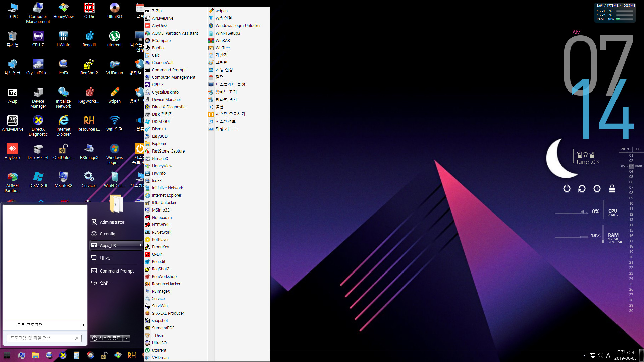Launch EasyBCD from apps list
644x362 pixels.
(x=175, y=136)
